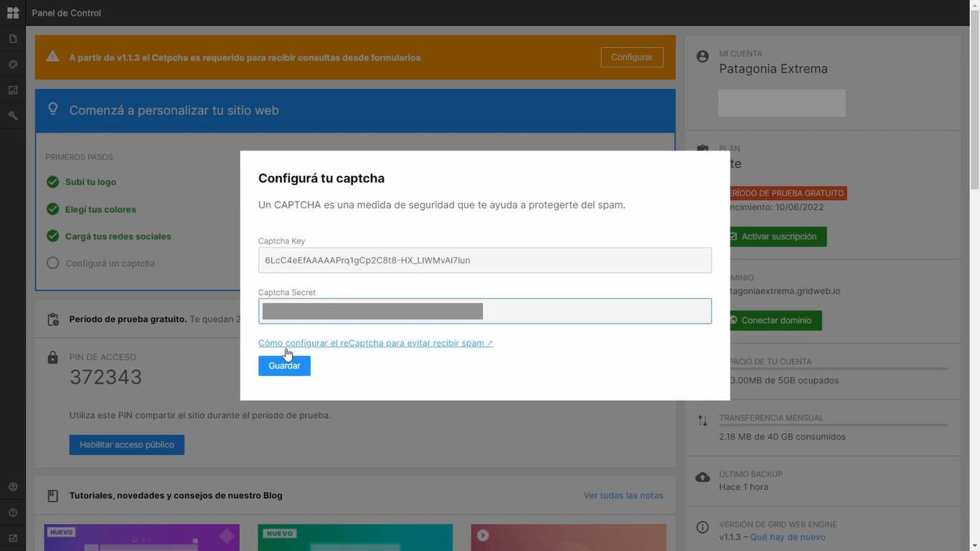Click 'Ver todas las notas' link
Screen dimensions: 980x551
click(x=623, y=496)
